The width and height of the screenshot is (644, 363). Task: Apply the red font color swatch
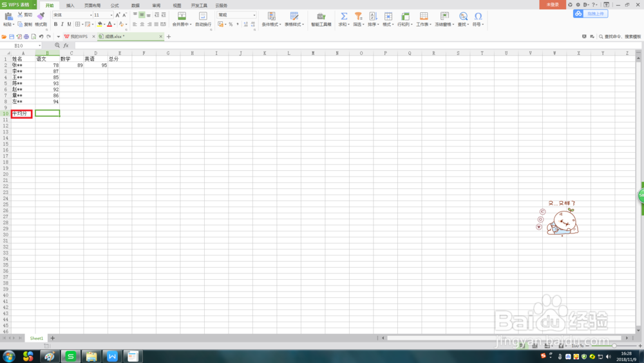[x=109, y=25]
